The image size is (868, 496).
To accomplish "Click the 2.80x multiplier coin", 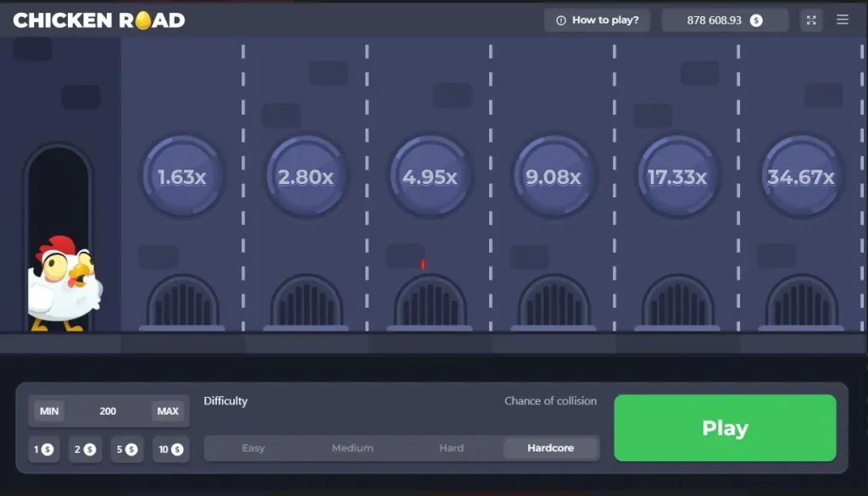I will [x=305, y=176].
